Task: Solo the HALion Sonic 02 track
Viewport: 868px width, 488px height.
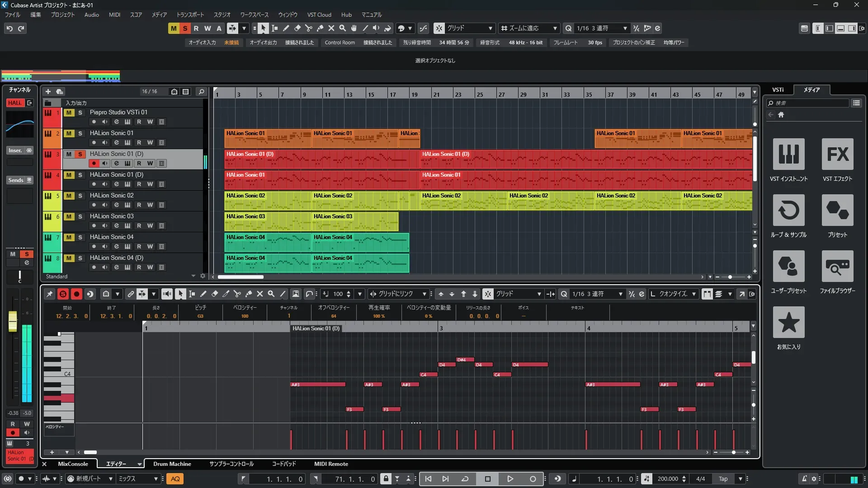Action: tap(80, 196)
